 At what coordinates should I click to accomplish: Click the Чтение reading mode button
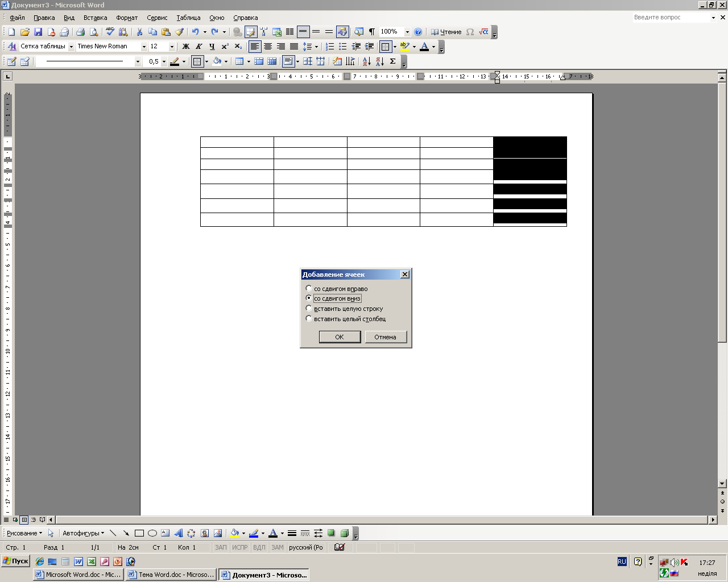coord(446,32)
